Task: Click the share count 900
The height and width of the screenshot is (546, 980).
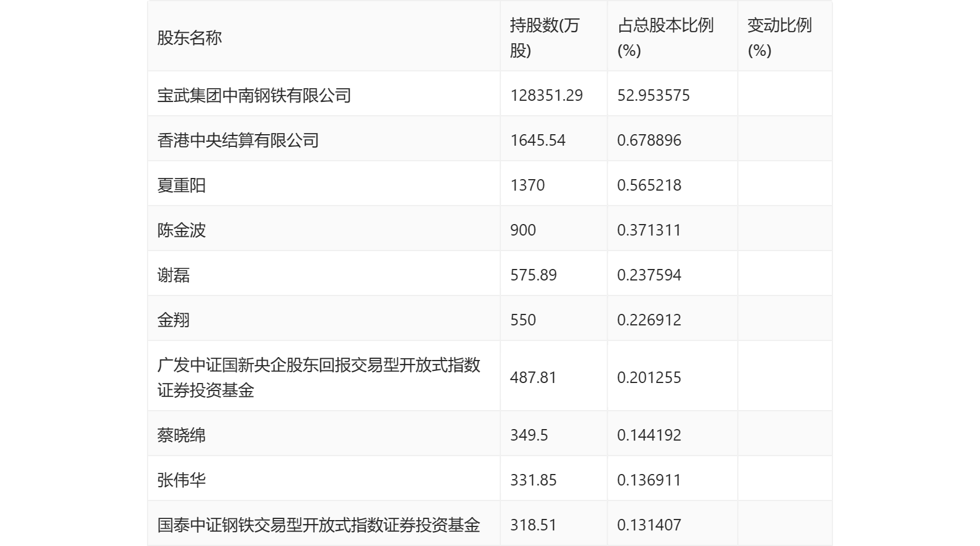Action: [523, 230]
